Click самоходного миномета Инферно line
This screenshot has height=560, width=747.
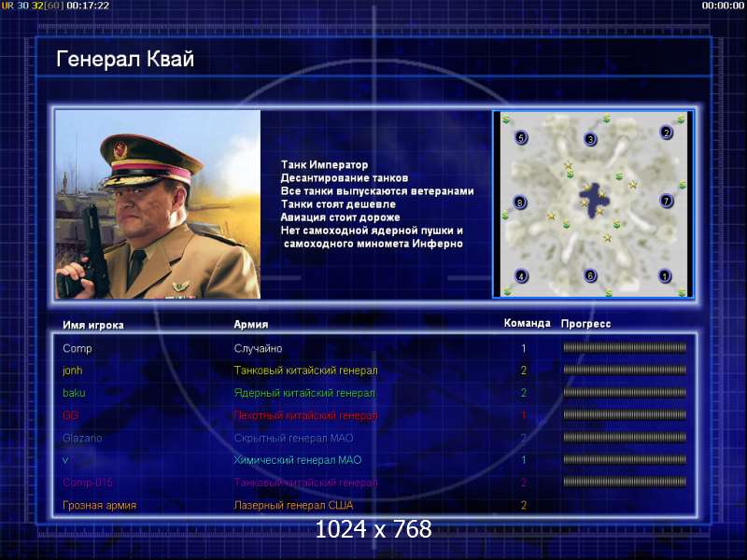pos(373,244)
